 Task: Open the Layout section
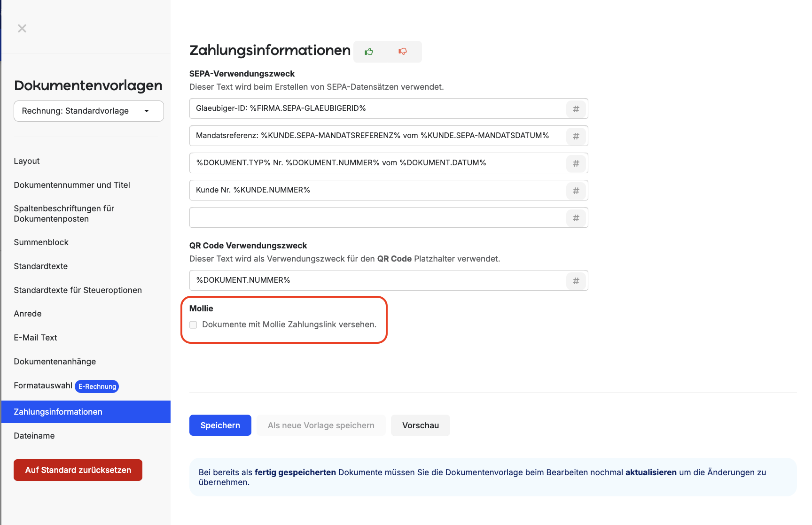[x=27, y=161]
